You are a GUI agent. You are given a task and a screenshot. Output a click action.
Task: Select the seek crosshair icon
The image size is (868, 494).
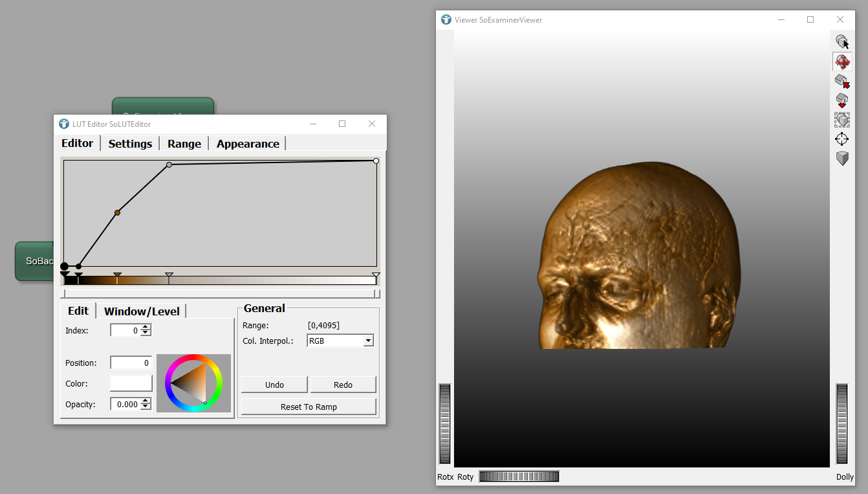pos(841,139)
